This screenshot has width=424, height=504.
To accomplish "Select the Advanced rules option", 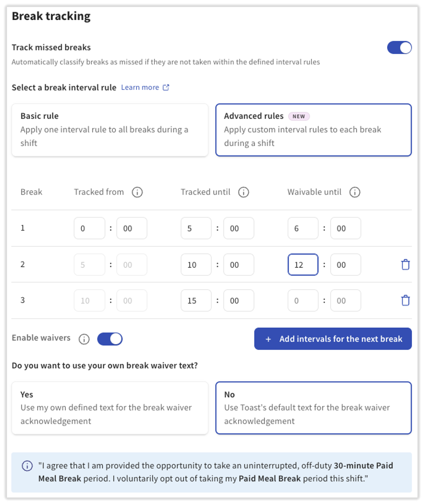I will tap(313, 130).
